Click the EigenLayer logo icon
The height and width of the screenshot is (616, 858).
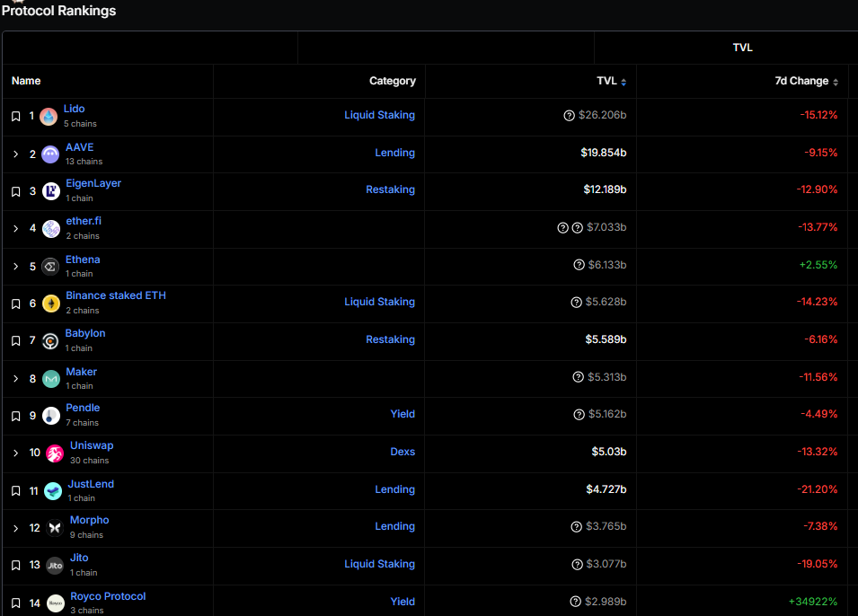pyautogui.click(x=50, y=191)
